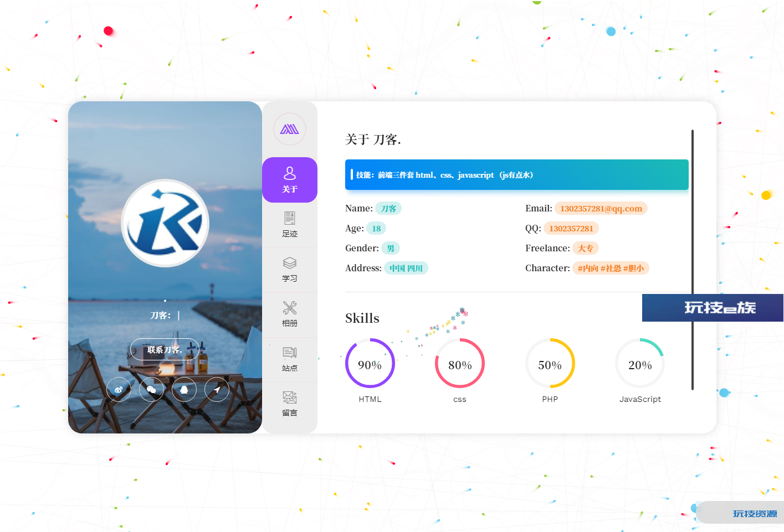Click the 关于 刀客. heading
This screenshot has width=784, height=532.
pyautogui.click(x=373, y=140)
